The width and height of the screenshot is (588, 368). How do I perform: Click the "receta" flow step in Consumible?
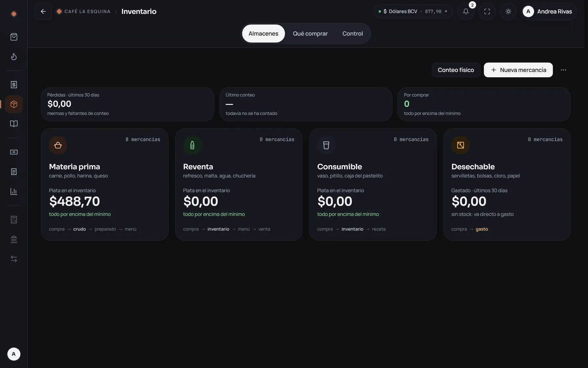click(379, 229)
